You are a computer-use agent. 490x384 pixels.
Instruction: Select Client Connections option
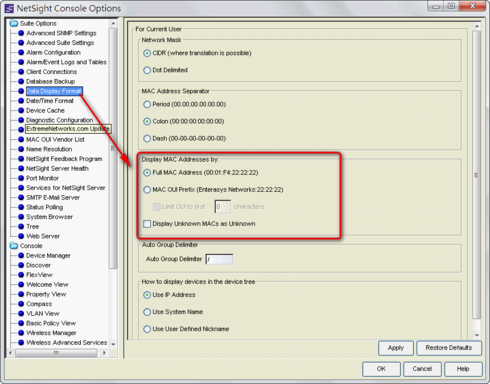[51, 72]
